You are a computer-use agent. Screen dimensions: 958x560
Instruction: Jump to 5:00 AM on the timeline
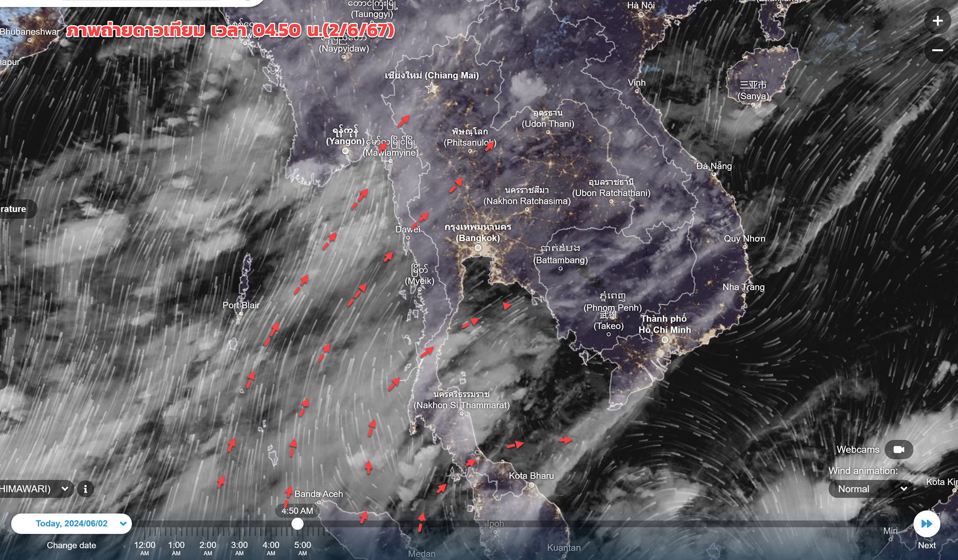tap(303, 548)
